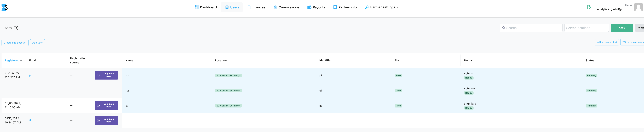Click the Search input field

pyautogui.click(x=531, y=28)
